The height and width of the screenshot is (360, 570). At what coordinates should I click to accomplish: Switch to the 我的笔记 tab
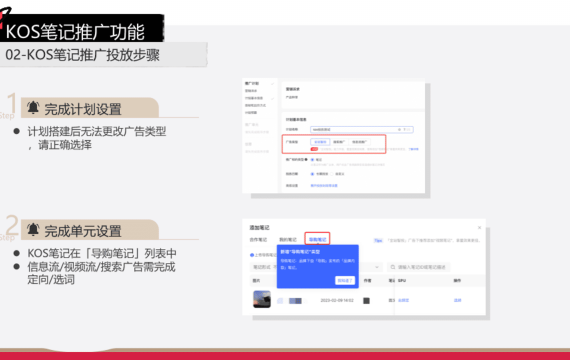click(288, 240)
